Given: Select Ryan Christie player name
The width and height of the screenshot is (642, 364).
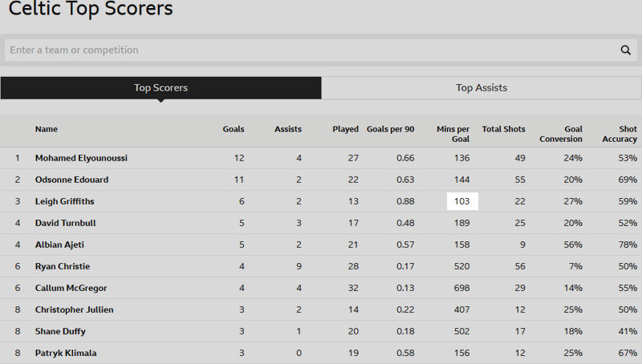Looking at the screenshot, I should tap(63, 267).
